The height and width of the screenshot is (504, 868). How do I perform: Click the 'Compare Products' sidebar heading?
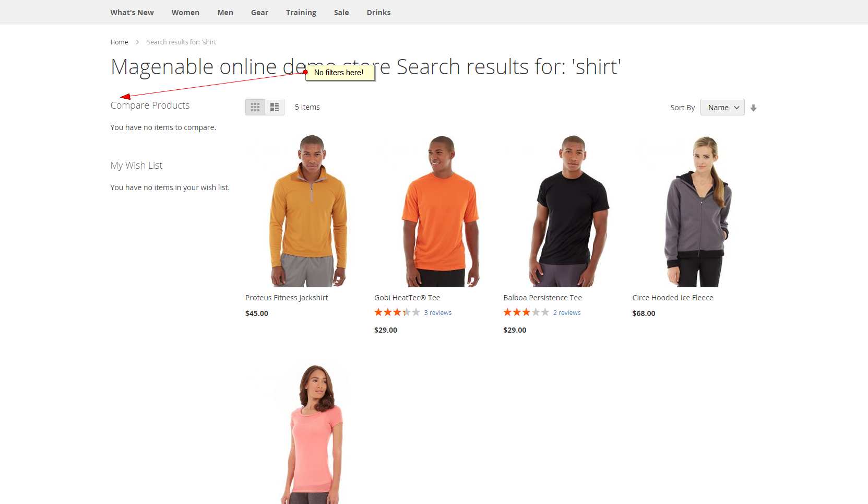[x=150, y=106]
